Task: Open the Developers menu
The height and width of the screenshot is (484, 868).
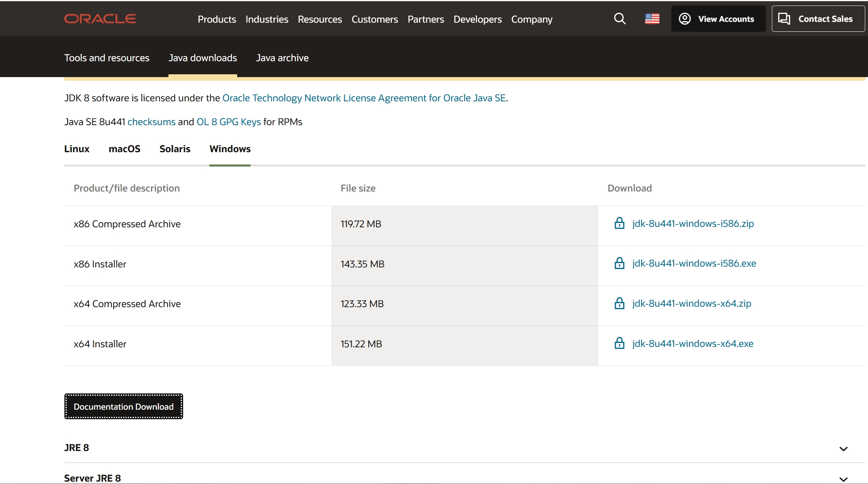Action: [477, 19]
